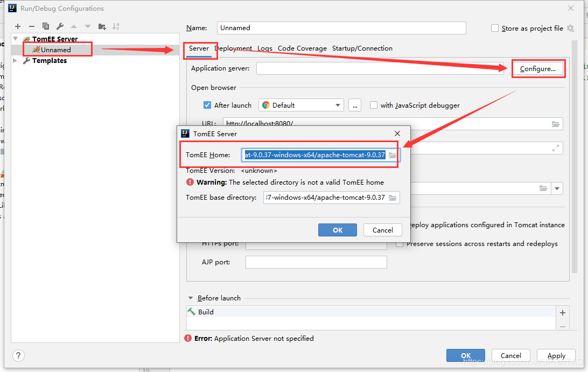Check the Store as project file box
The height and width of the screenshot is (372, 588).
pyautogui.click(x=495, y=28)
